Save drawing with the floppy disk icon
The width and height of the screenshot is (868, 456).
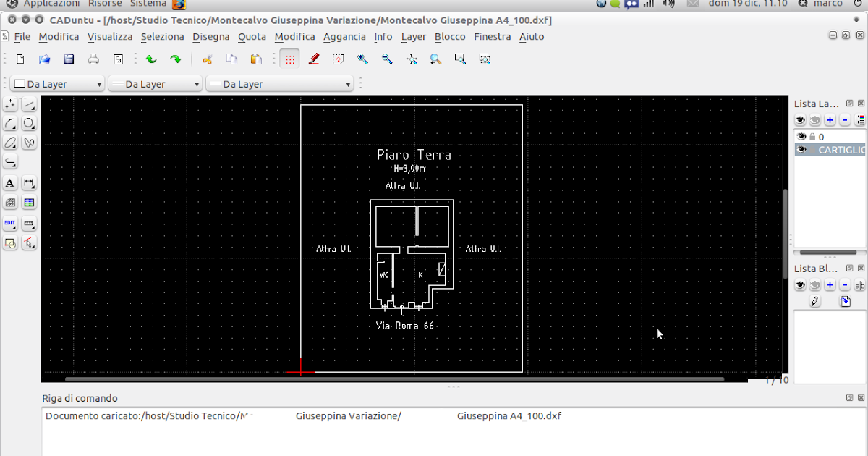coord(69,59)
